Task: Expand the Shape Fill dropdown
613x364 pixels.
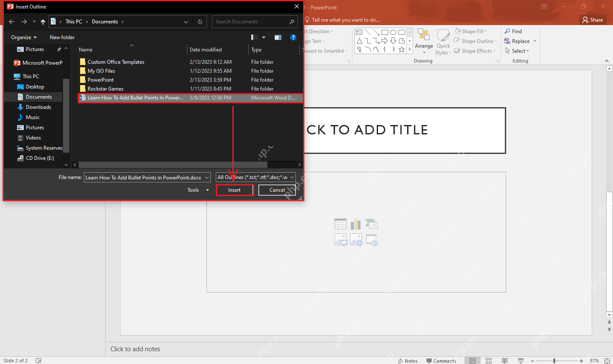Action: coord(485,31)
